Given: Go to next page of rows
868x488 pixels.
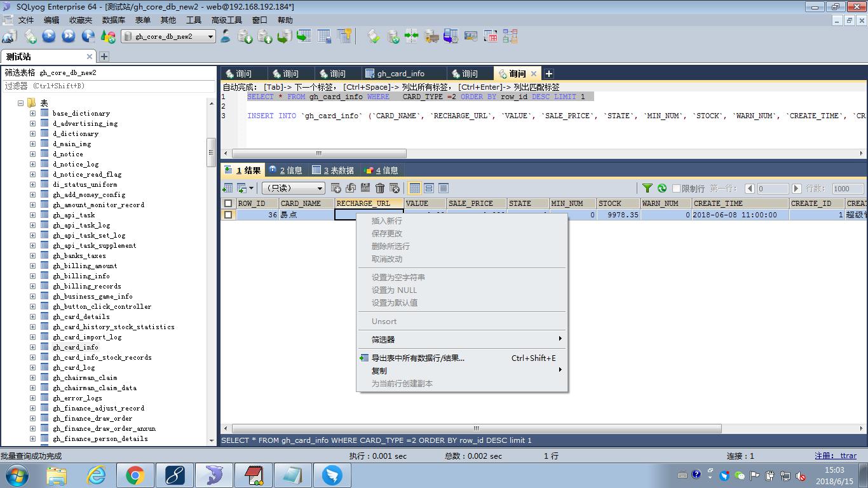Looking at the screenshot, I should (796, 188).
